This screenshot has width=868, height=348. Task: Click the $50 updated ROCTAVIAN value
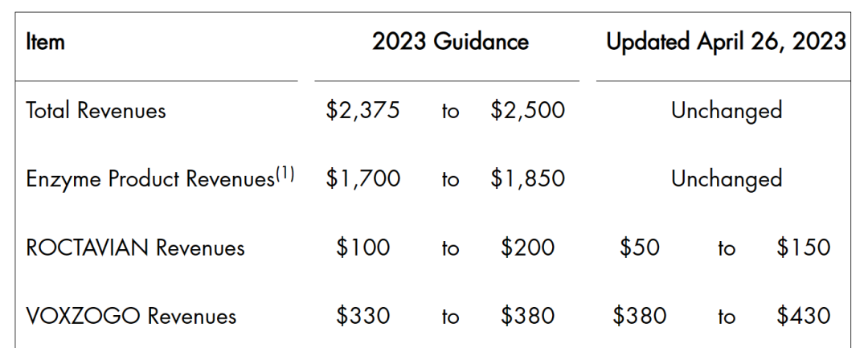pyautogui.click(x=639, y=248)
